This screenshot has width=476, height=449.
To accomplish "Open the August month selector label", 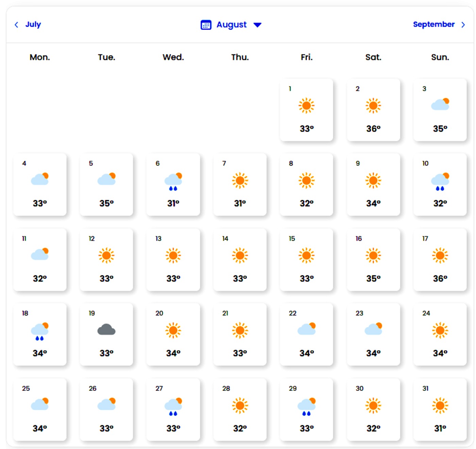I will point(232,25).
